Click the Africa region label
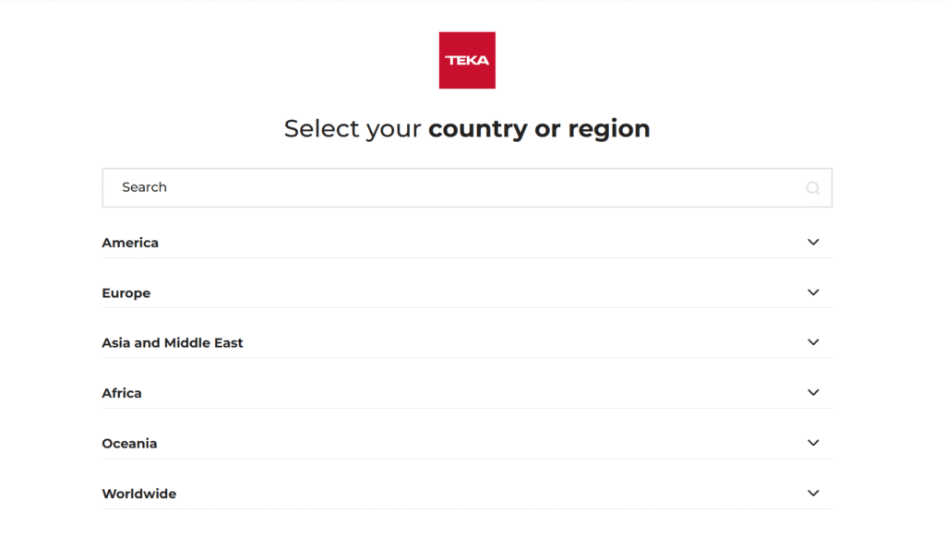 tap(122, 392)
